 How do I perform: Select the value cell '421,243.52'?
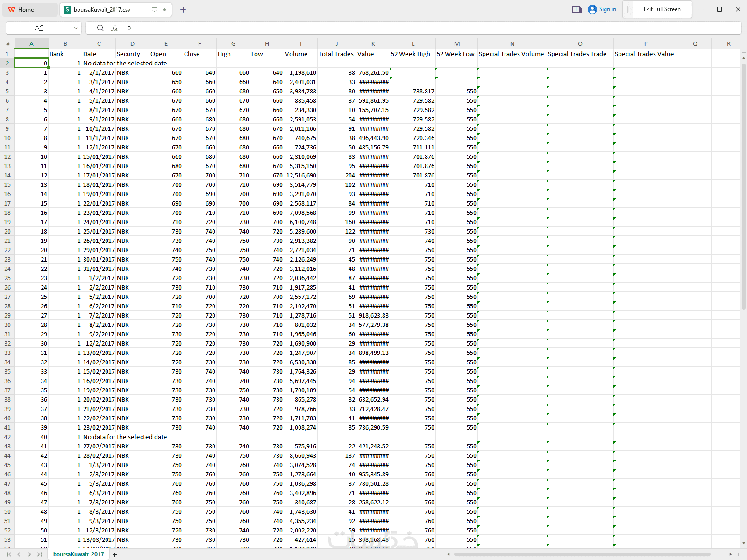click(x=373, y=446)
